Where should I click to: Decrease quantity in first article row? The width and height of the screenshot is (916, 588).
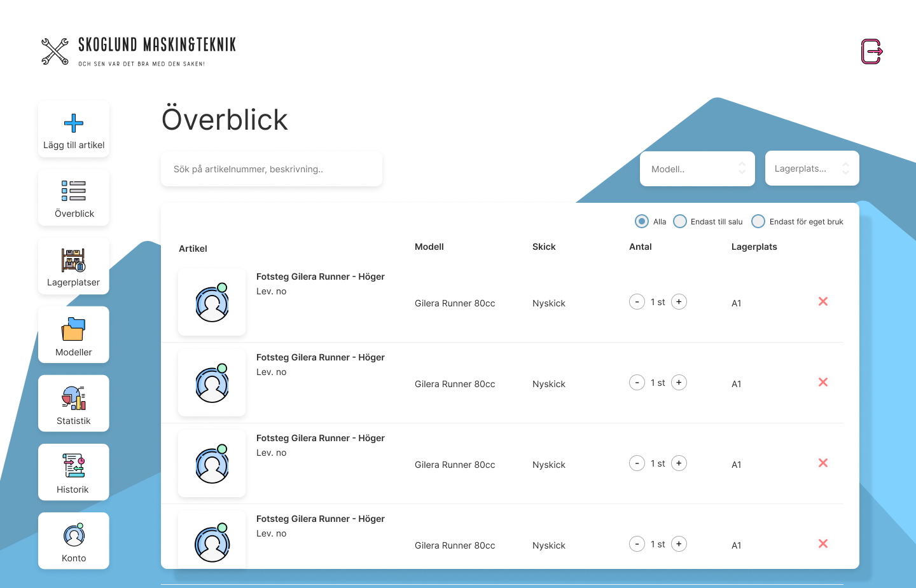tap(637, 302)
